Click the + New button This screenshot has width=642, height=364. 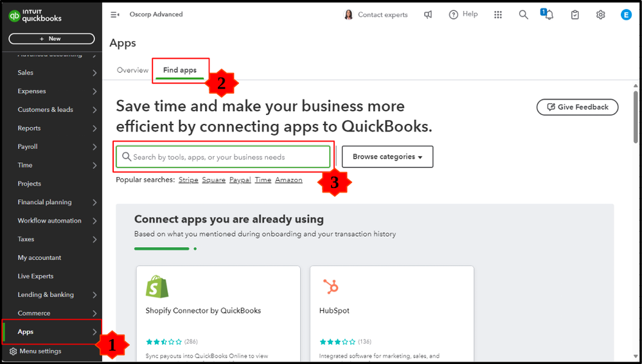click(x=51, y=39)
